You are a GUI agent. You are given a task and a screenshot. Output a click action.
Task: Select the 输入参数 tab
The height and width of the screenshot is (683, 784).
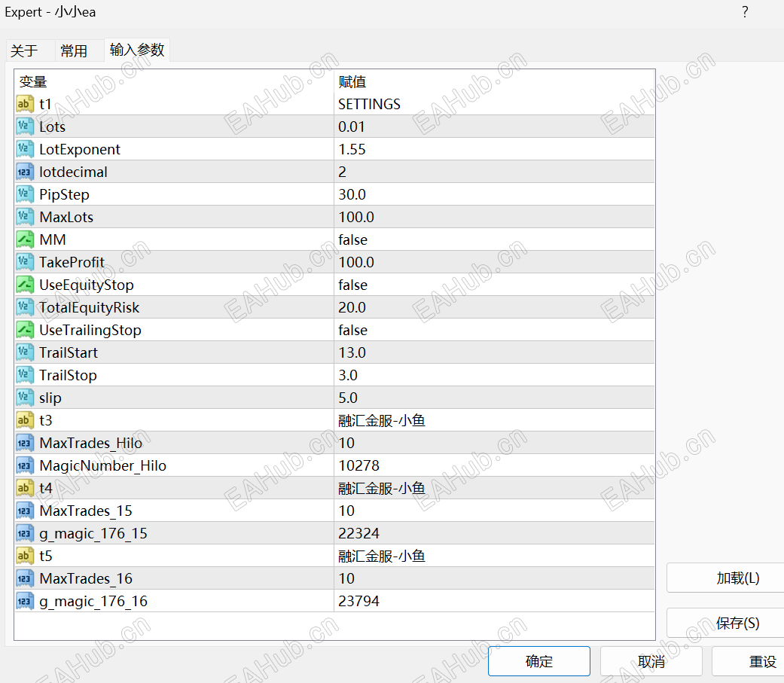coord(137,50)
